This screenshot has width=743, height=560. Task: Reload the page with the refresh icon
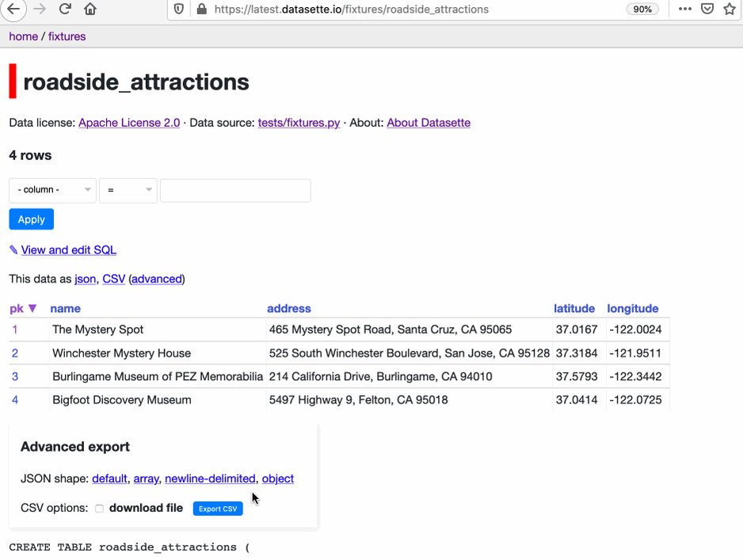(x=65, y=9)
